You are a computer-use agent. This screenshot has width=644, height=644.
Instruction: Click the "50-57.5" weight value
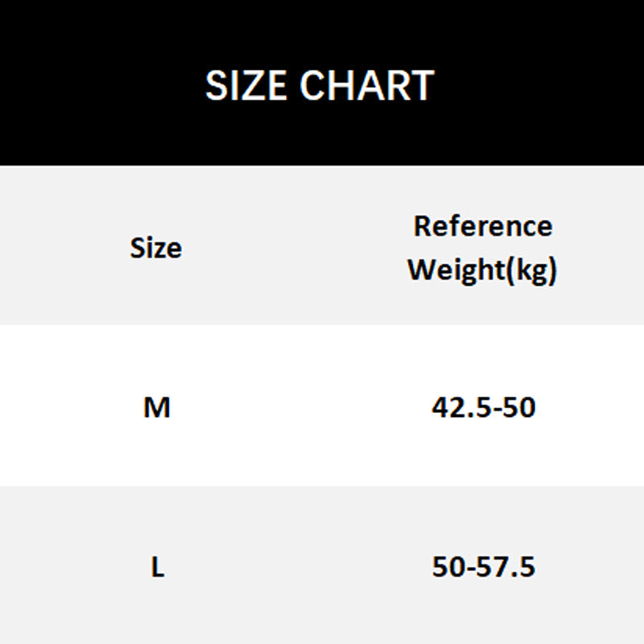tap(483, 568)
